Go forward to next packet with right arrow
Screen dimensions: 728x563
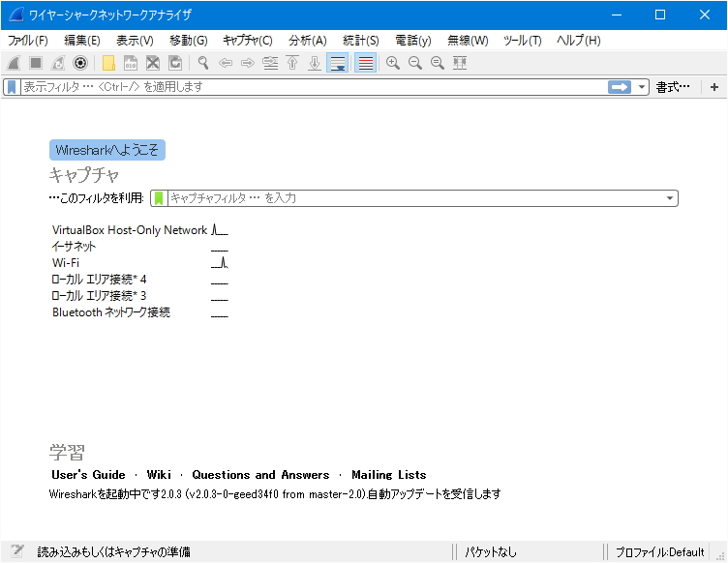click(x=248, y=63)
